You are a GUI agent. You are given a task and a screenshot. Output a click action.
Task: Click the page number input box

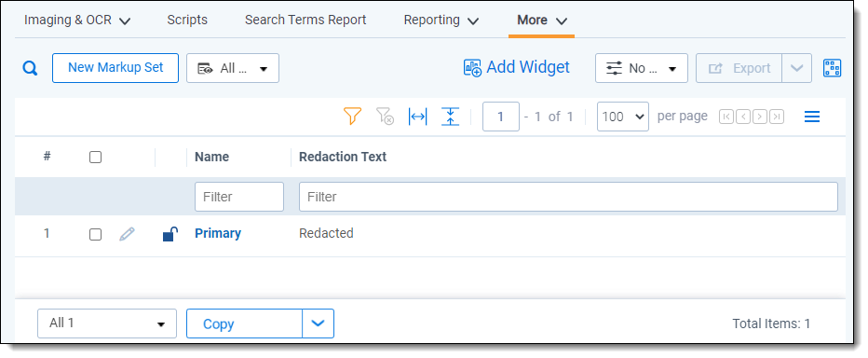500,117
